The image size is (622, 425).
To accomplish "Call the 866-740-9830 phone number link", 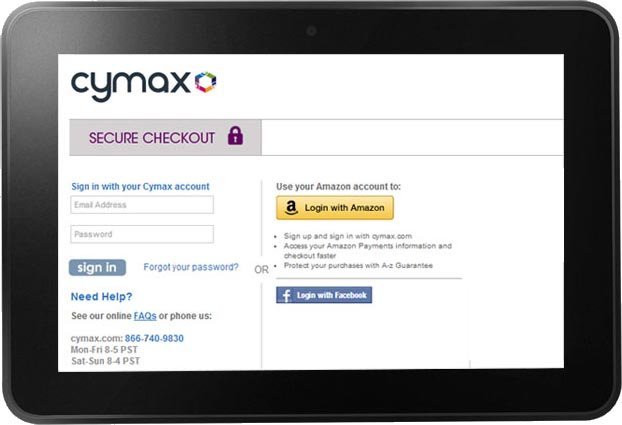I will (x=154, y=338).
